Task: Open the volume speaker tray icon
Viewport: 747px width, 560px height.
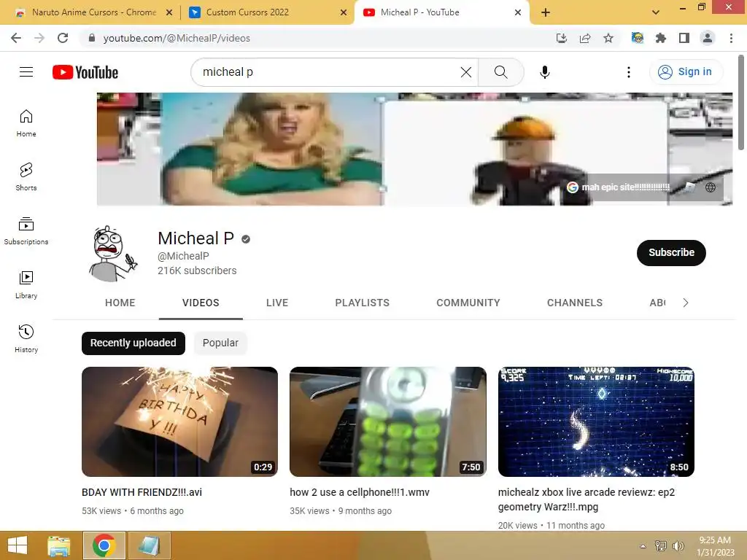Action: [x=678, y=546]
